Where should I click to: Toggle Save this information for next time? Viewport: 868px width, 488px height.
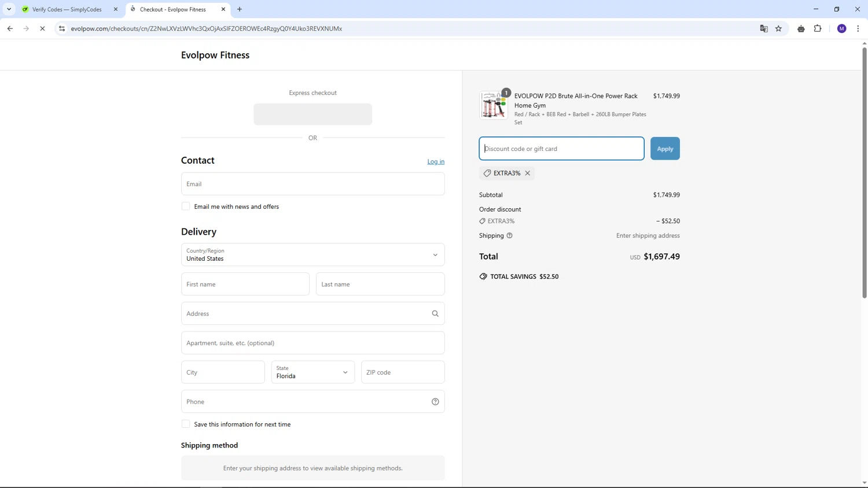[x=186, y=424]
